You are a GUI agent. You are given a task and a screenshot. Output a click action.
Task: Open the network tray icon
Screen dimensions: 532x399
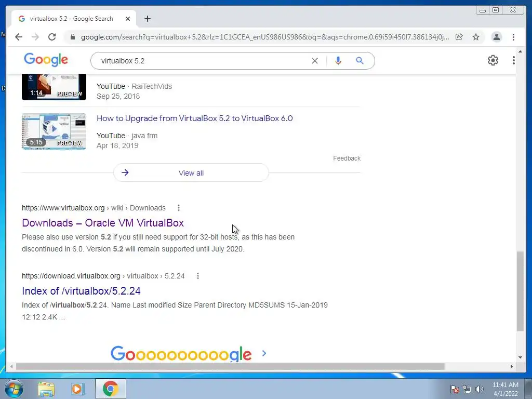[467, 389]
